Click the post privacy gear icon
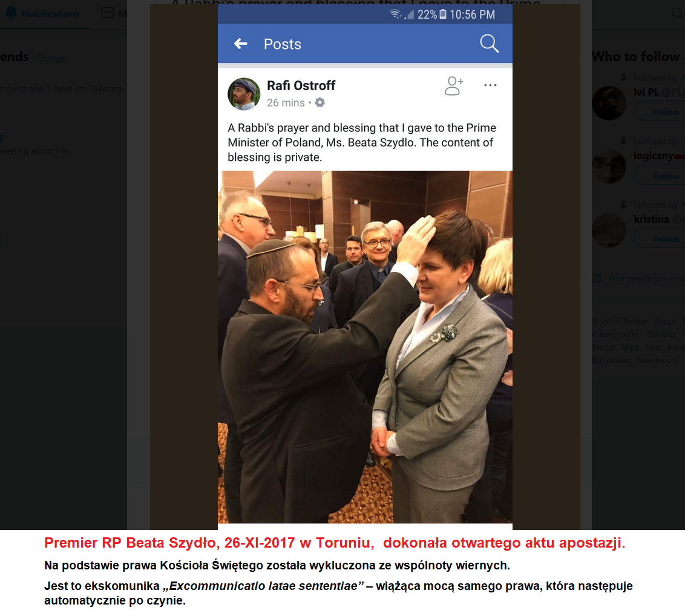685x616 pixels. point(320,103)
